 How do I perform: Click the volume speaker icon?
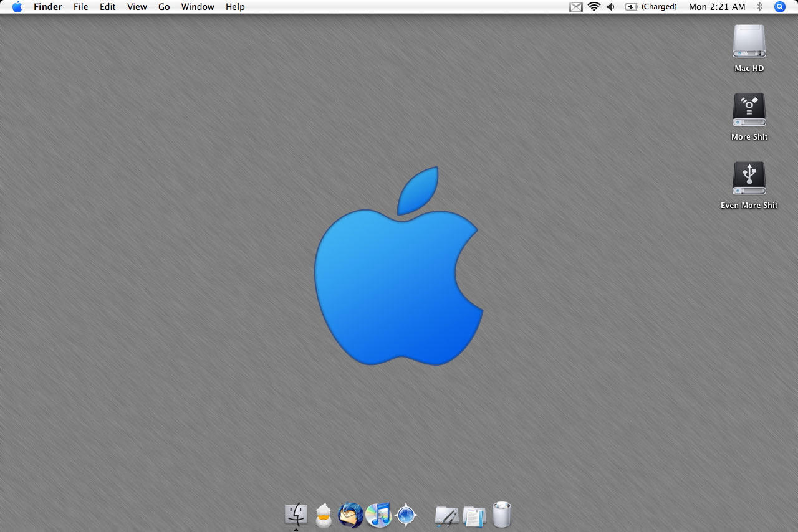pos(611,7)
